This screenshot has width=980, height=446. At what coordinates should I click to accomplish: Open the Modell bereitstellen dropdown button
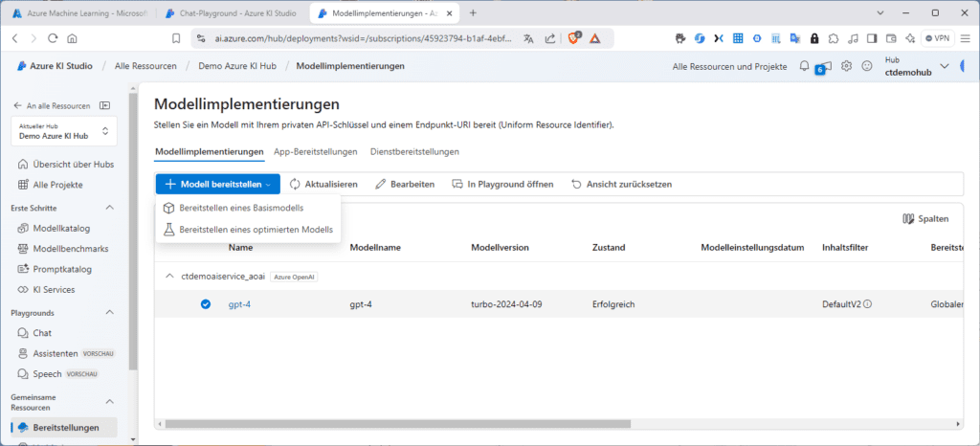coord(217,185)
